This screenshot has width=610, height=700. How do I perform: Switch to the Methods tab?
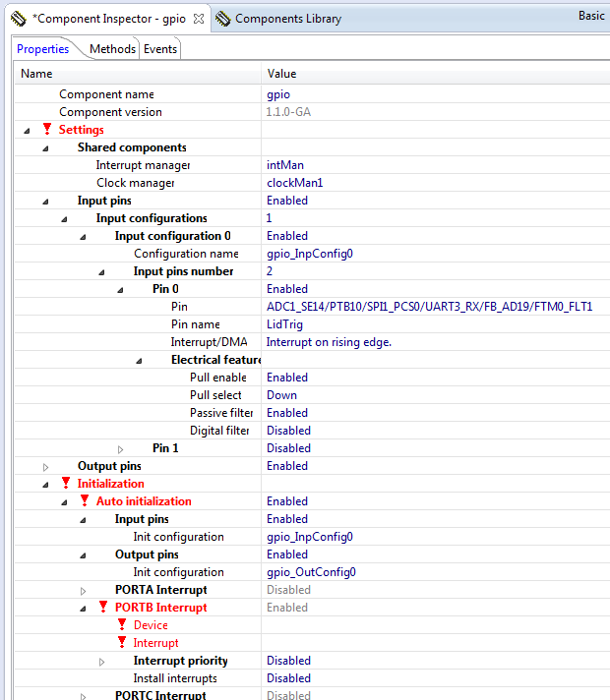112,49
